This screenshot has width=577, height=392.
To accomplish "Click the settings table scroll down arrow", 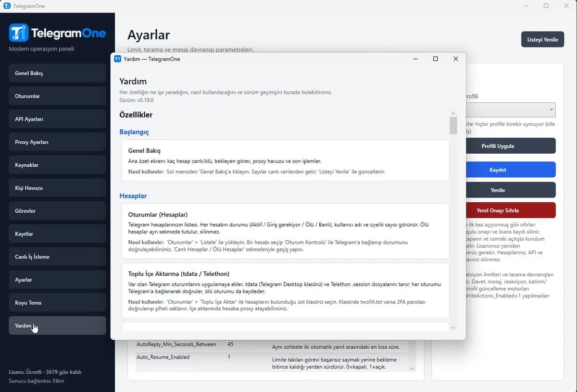I will [x=412, y=368].
